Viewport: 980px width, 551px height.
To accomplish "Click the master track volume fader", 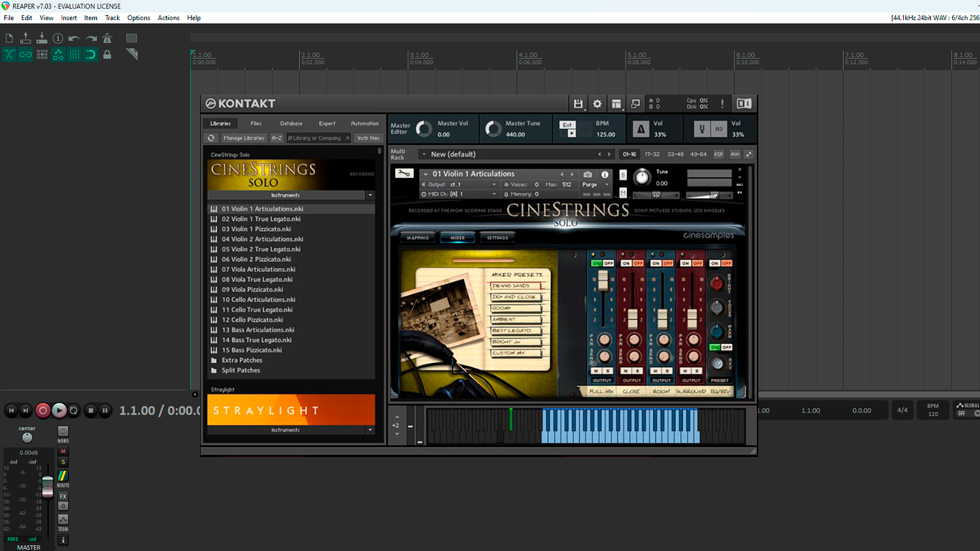I will 47,486.
